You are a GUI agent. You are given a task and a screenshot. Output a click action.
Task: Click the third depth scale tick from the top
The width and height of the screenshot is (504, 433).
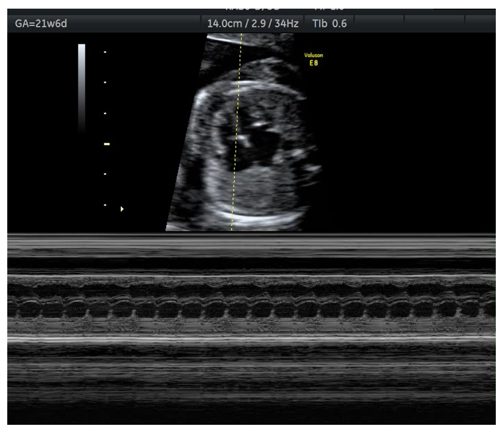105,113
